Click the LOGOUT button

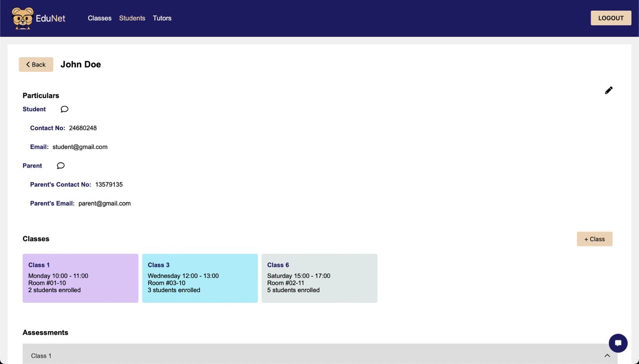pyautogui.click(x=611, y=18)
